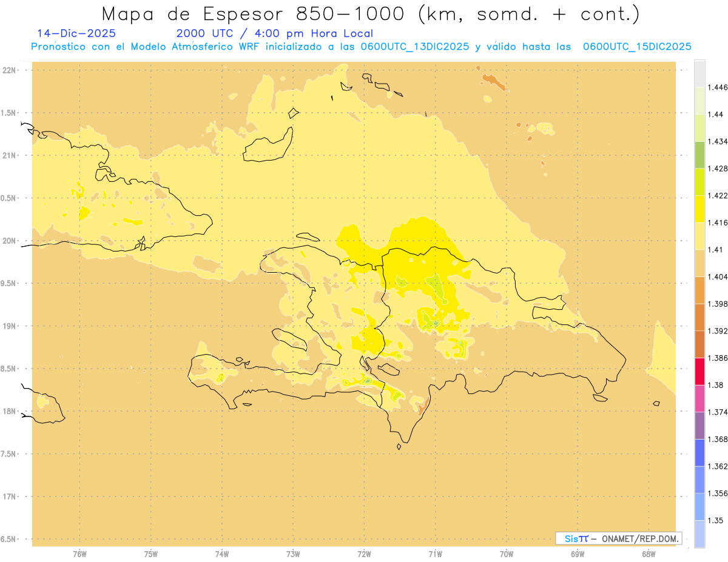Click the "74W" longitude label
The image size is (728, 562).
pyautogui.click(x=222, y=554)
